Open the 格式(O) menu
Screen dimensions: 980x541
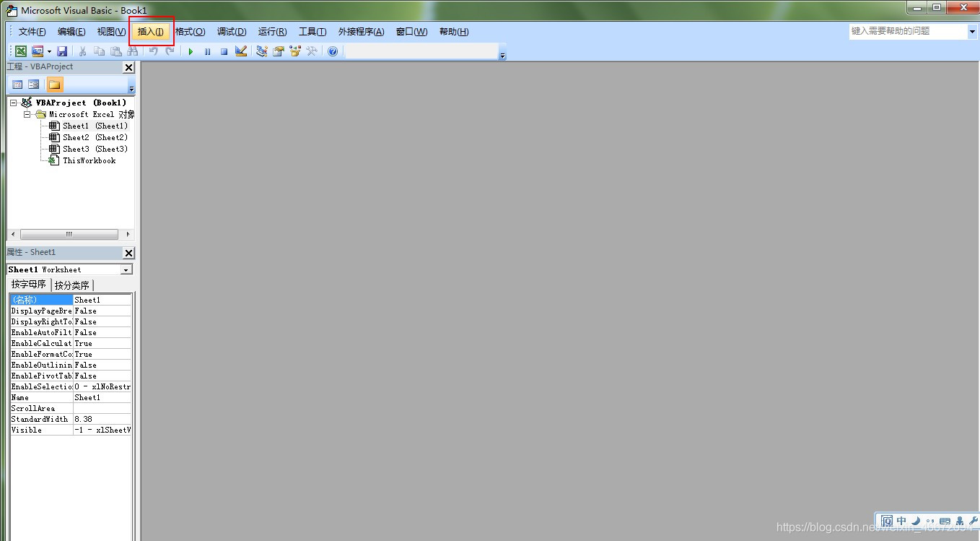[190, 32]
